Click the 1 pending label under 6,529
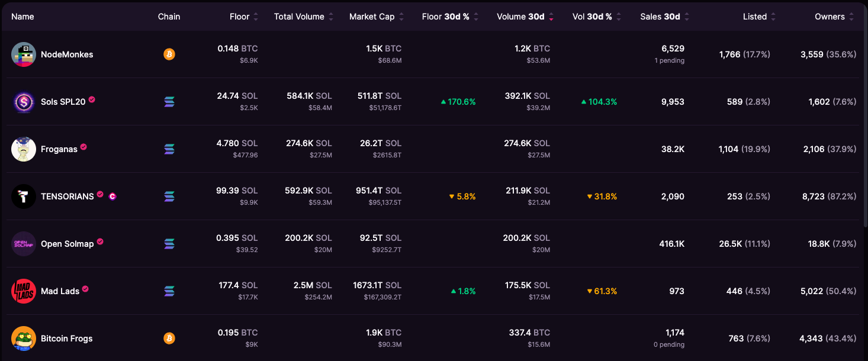 (x=670, y=60)
